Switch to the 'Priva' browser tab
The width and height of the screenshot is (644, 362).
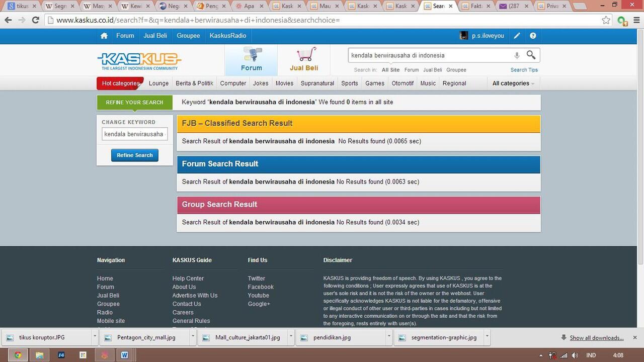(552, 6)
